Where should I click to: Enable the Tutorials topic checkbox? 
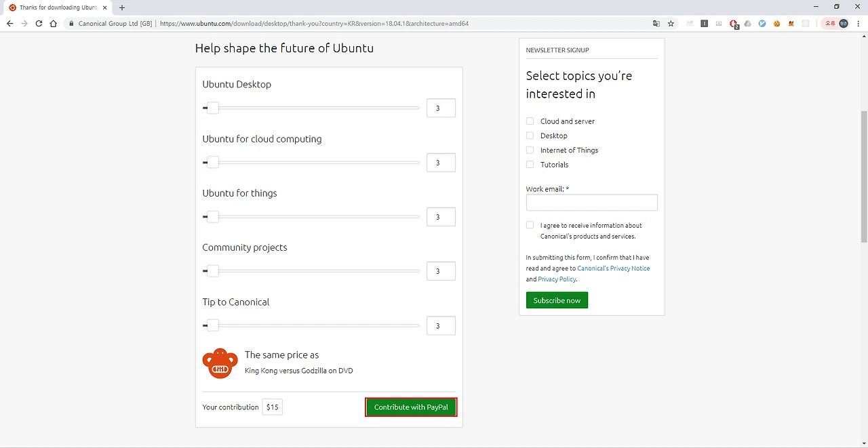click(x=530, y=165)
